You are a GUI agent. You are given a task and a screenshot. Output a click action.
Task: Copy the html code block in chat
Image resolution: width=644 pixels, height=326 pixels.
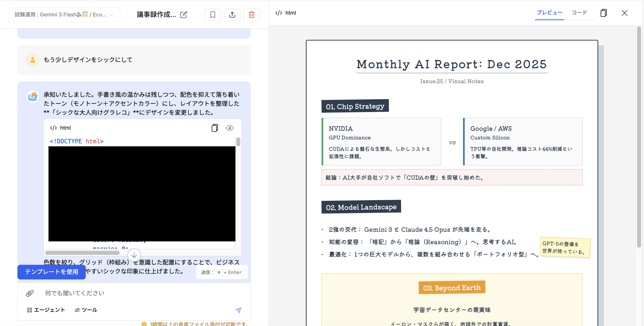pos(215,128)
